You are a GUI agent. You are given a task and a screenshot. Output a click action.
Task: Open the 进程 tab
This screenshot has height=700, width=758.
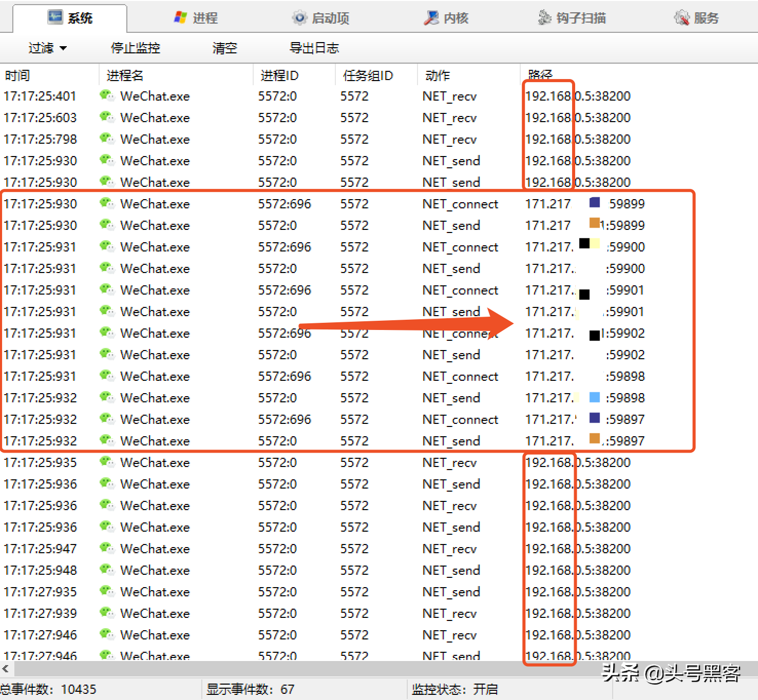click(x=196, y=18)
